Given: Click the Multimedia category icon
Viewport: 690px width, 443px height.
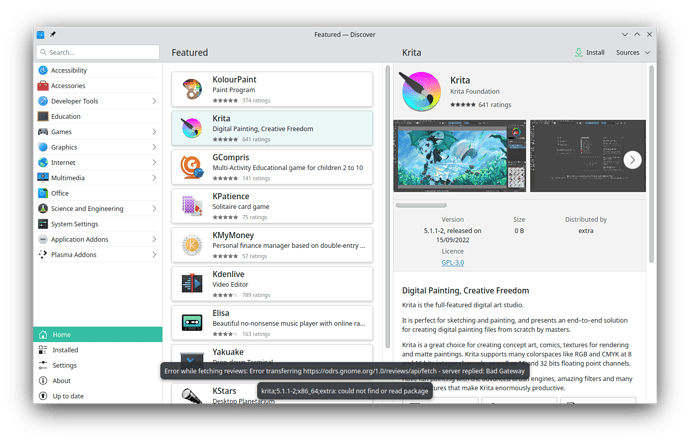Looking at the screenshot, I should click(x=43, y=178).
